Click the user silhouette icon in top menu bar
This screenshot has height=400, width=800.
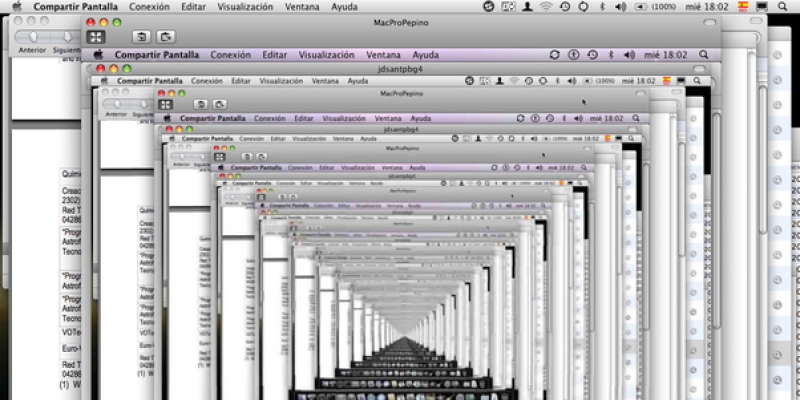point(528,7)
